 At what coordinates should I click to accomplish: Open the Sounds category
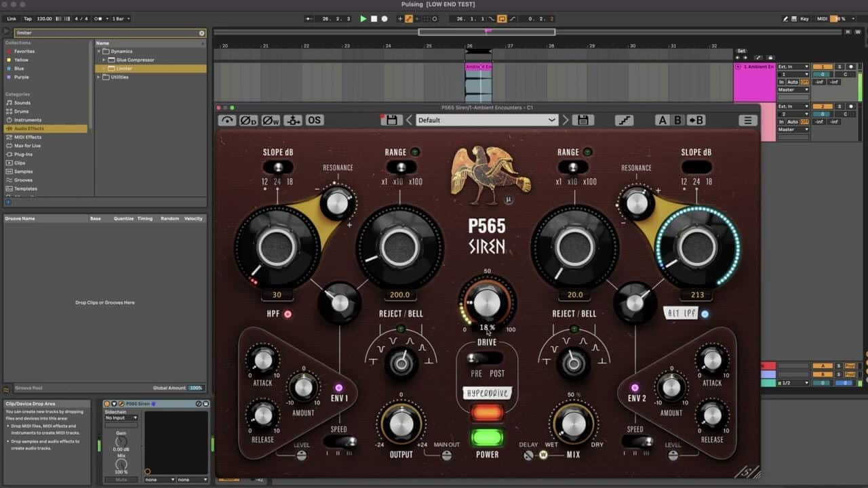coord(22,103)
